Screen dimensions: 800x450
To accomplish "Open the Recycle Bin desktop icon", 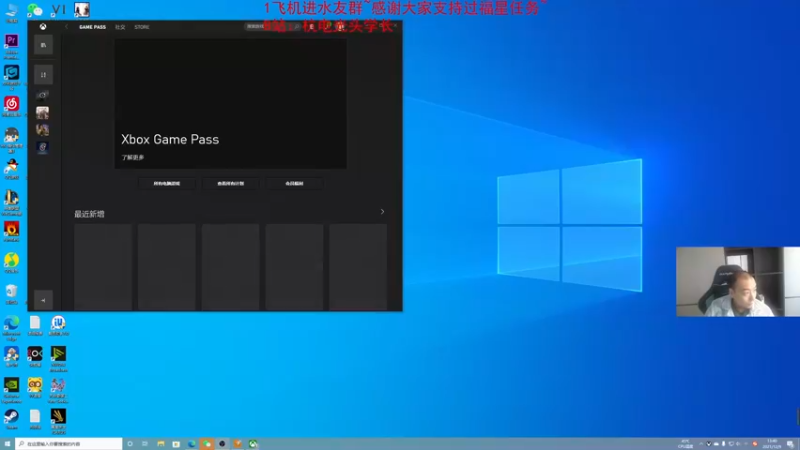I will (11, 294).
